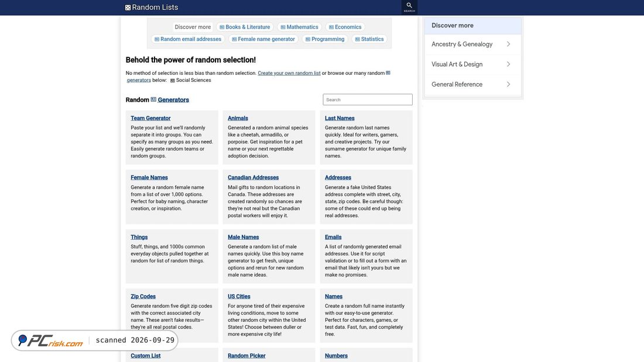
Task: Open the Economics tag
Action: 345,27
